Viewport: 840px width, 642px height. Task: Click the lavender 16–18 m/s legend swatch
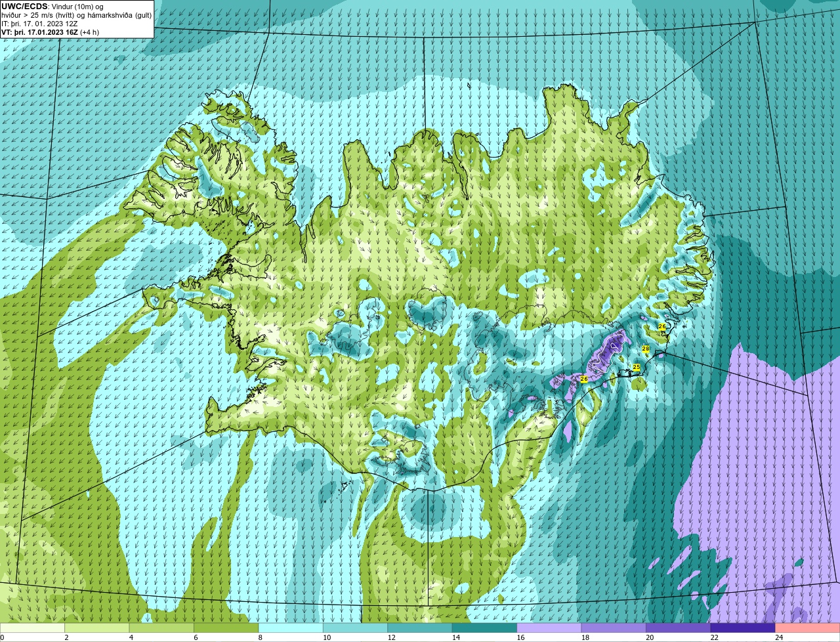pos(550,628)
